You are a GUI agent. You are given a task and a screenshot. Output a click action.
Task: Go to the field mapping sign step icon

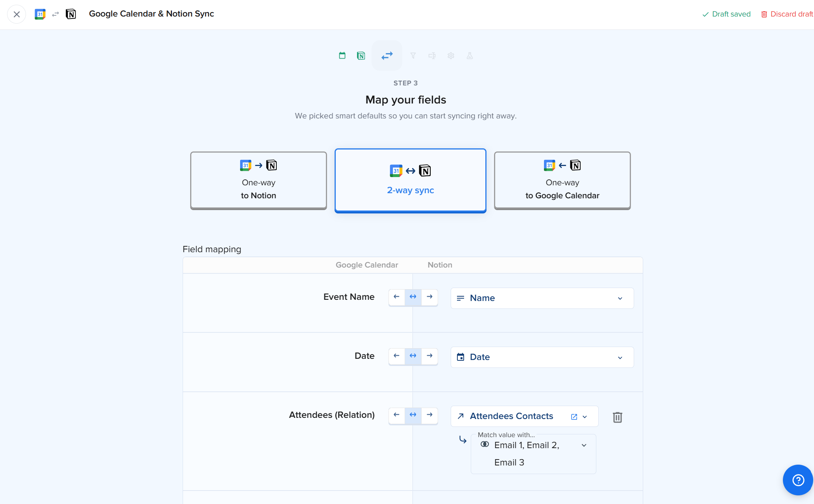coord(432,55)
